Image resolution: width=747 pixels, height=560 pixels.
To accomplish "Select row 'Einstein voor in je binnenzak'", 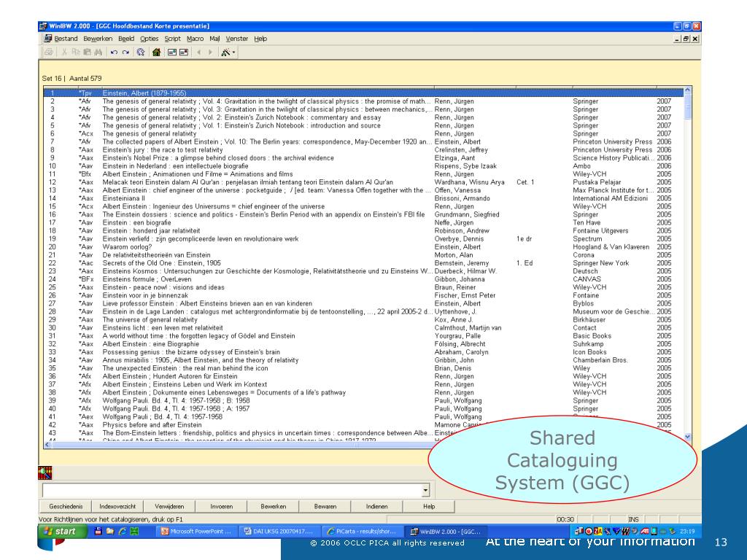I will [x=363, y=295].
